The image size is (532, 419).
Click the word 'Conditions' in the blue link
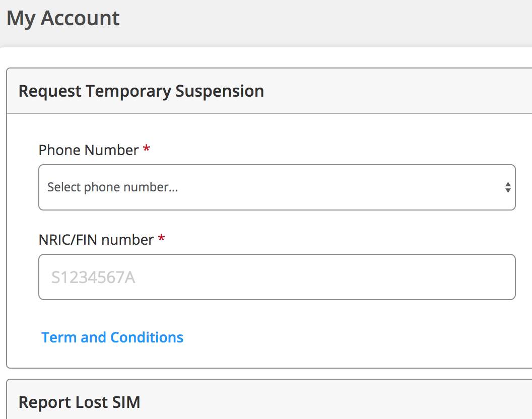tap(147, 337)
